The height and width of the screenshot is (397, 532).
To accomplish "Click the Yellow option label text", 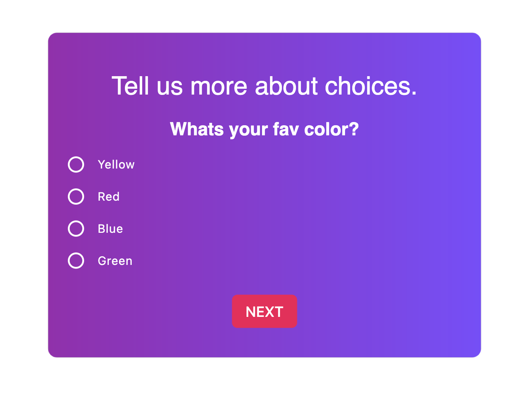I will coord(116,165).
